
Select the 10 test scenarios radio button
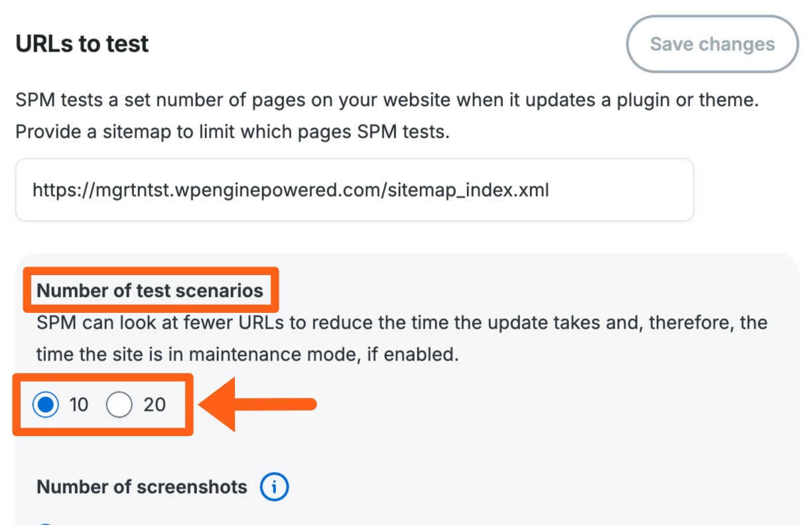click(x=46, y=404)
